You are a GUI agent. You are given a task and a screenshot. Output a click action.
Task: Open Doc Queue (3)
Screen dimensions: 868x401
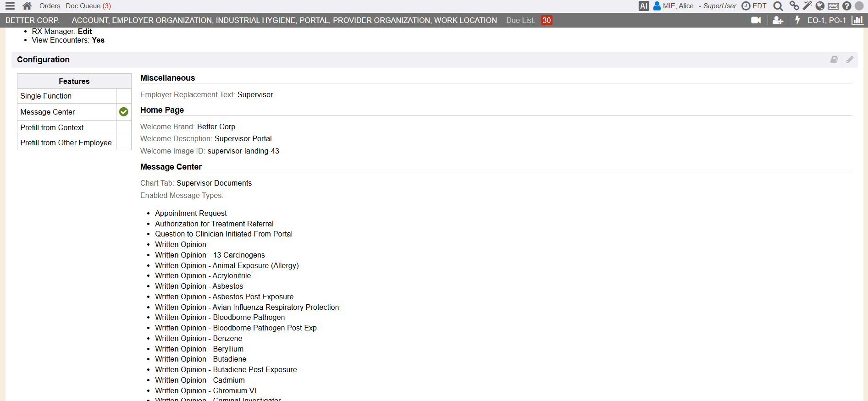click(x=88, y=6)
